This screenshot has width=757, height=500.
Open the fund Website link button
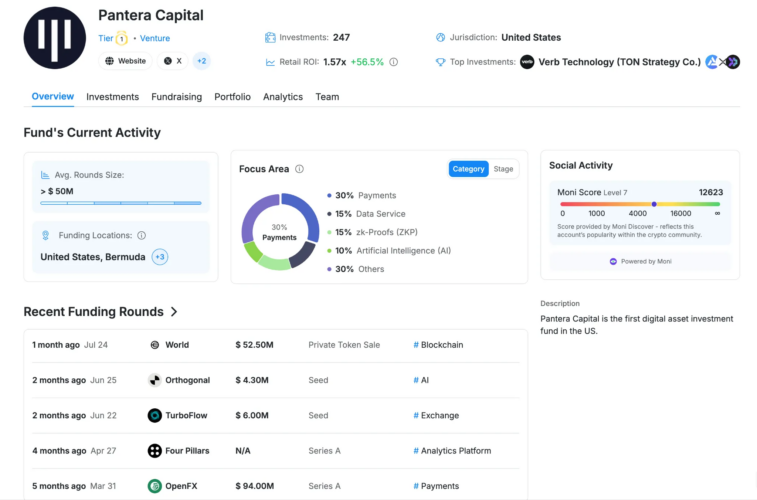126,61
